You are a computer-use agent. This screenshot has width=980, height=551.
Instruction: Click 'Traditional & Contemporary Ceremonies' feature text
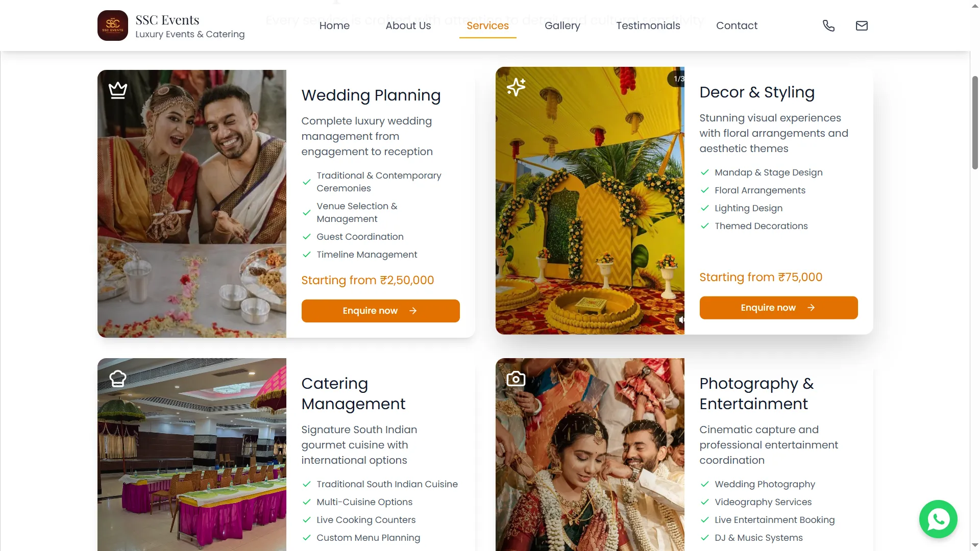tap(379, 182)
